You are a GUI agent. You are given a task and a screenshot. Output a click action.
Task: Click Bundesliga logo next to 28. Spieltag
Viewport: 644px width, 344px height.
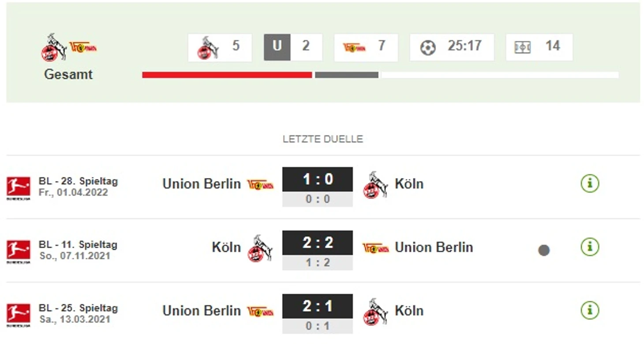(x=19, y=188)
